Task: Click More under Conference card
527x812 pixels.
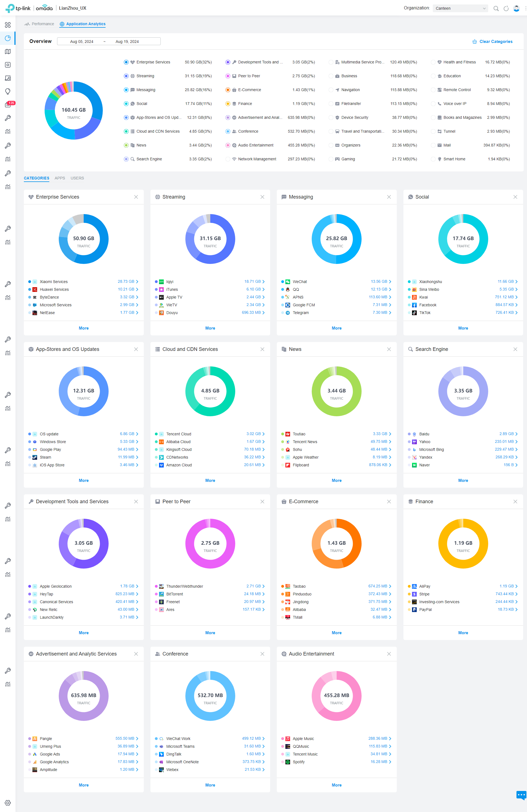Action: click(x=210, y=785)
